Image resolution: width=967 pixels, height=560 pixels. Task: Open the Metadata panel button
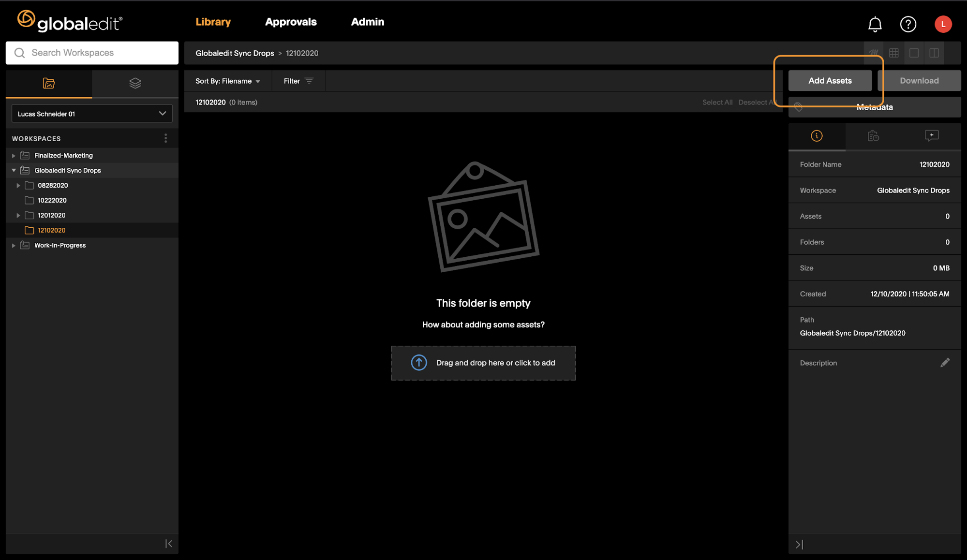coord(875,107)
